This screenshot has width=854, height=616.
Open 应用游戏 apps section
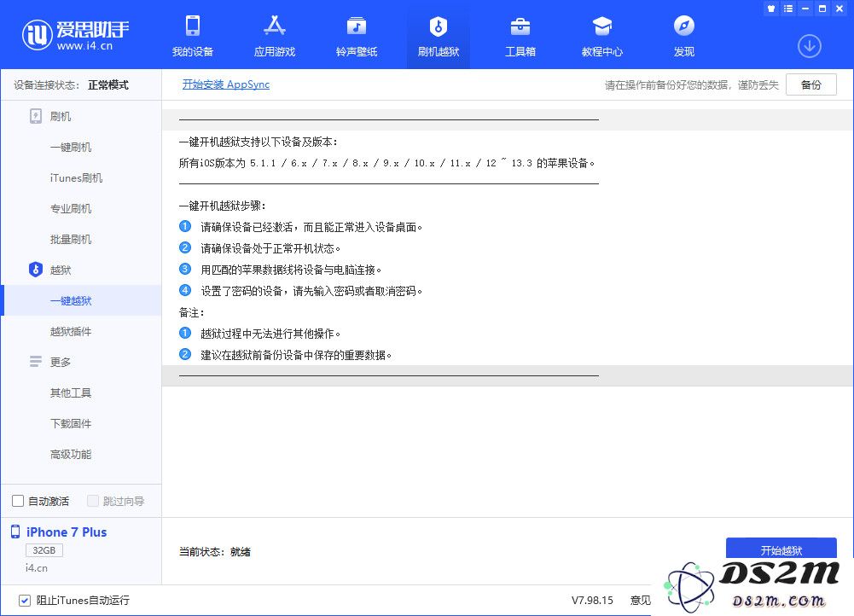coord(275,36)
